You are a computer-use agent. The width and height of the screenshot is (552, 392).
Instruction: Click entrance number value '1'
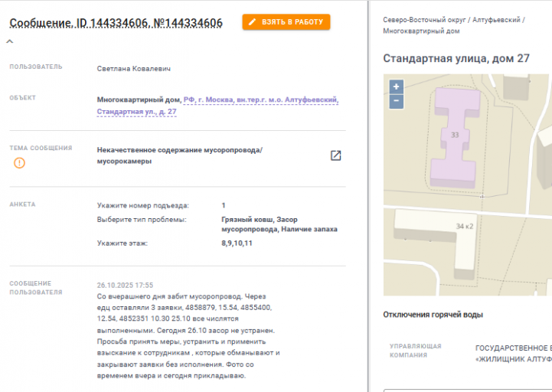[x=224, y=205]
